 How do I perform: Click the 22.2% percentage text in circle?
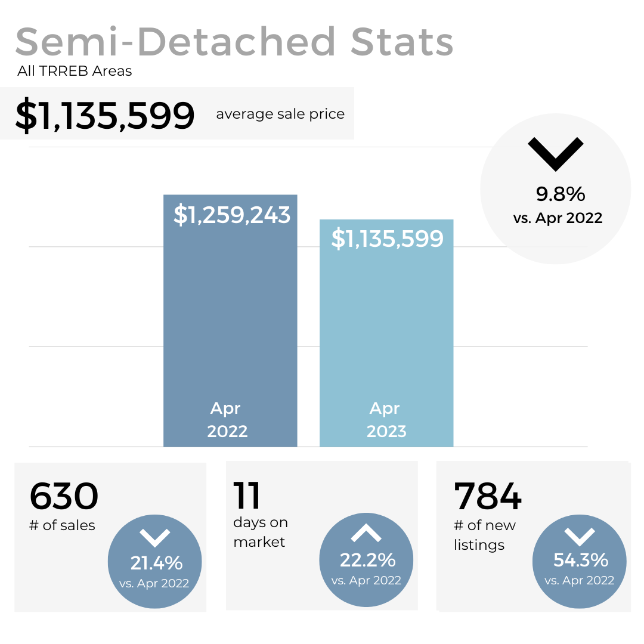367,560
